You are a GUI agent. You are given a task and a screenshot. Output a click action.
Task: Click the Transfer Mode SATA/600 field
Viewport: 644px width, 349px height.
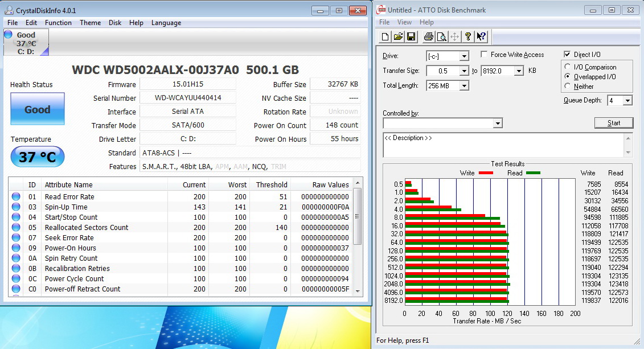188,125
